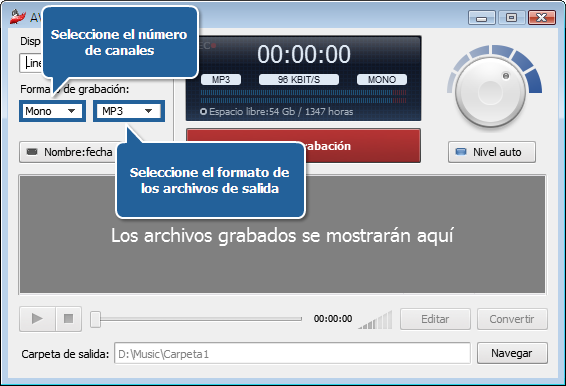
Task: Close the recorder window
Action: click(541, 18)
